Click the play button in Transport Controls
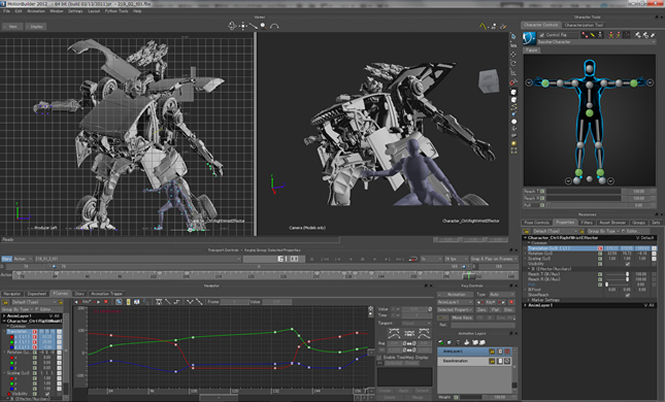 click(x=374, y=259)
